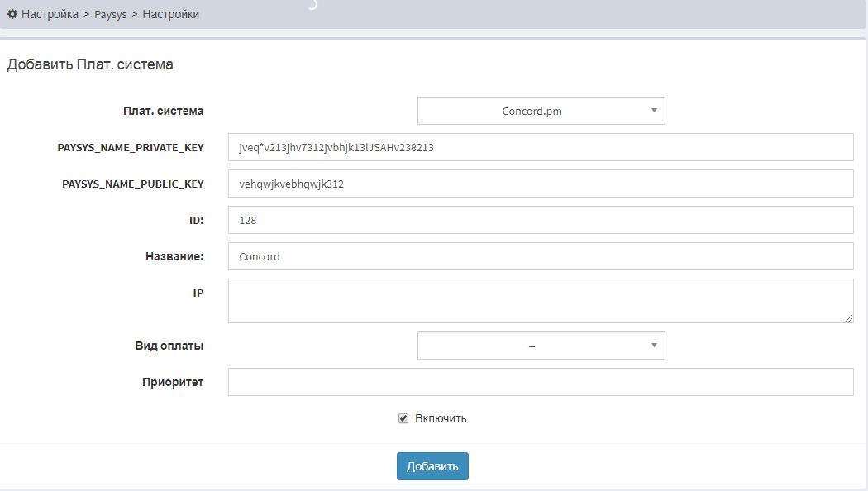Image resolution: width=868 pixels, height=491 pixels.
Task: Uncheck the Включить checkbox
Action: [403, 418]
